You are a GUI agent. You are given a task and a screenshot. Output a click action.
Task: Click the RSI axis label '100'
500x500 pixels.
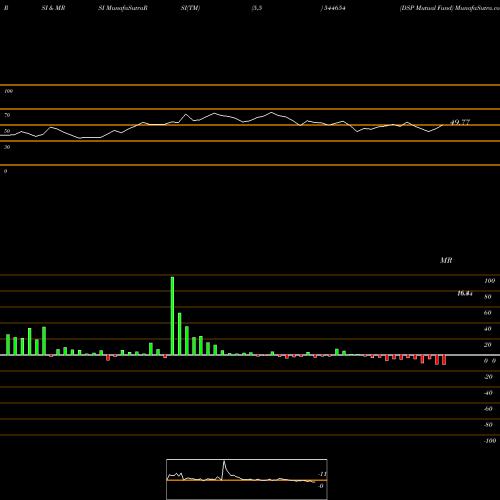(x=9, y=91)
